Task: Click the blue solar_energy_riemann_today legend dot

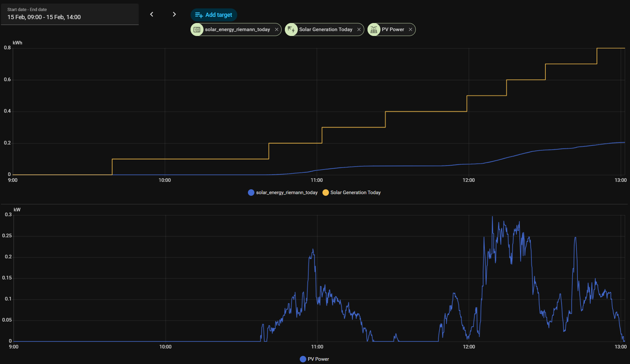Action: click(251, 193)
